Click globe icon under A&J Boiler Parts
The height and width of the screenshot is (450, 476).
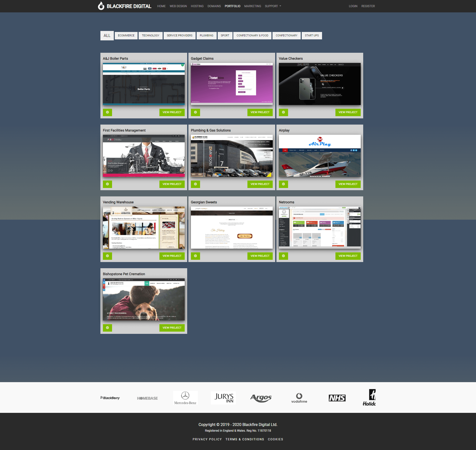pos(107,112)
